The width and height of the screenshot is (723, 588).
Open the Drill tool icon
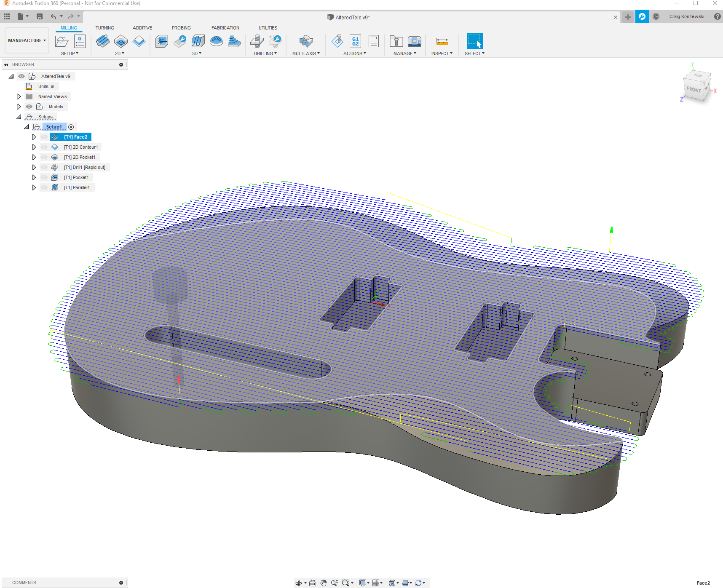tap(257, 41)
